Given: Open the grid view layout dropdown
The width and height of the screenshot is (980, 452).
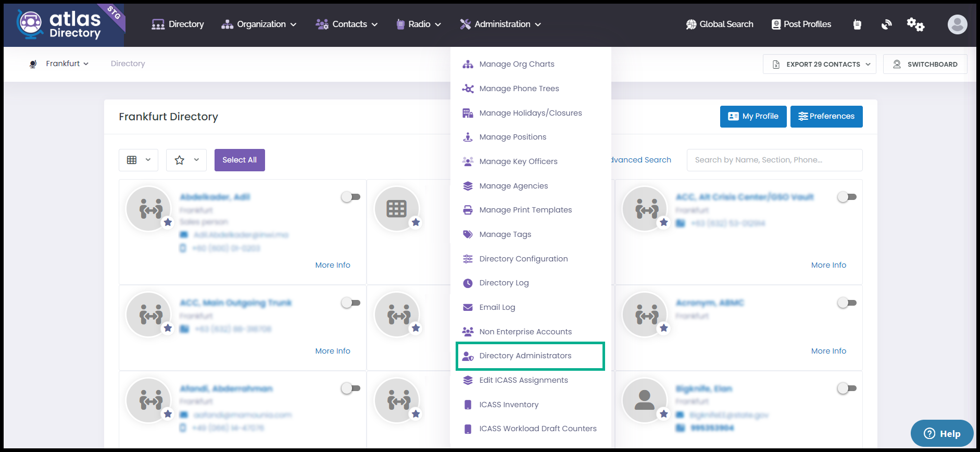Looking at the screenshot, I should [139, 160].
